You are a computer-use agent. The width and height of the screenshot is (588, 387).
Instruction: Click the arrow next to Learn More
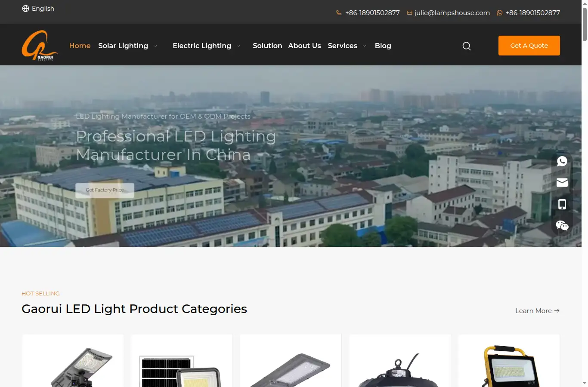point(557,310)
